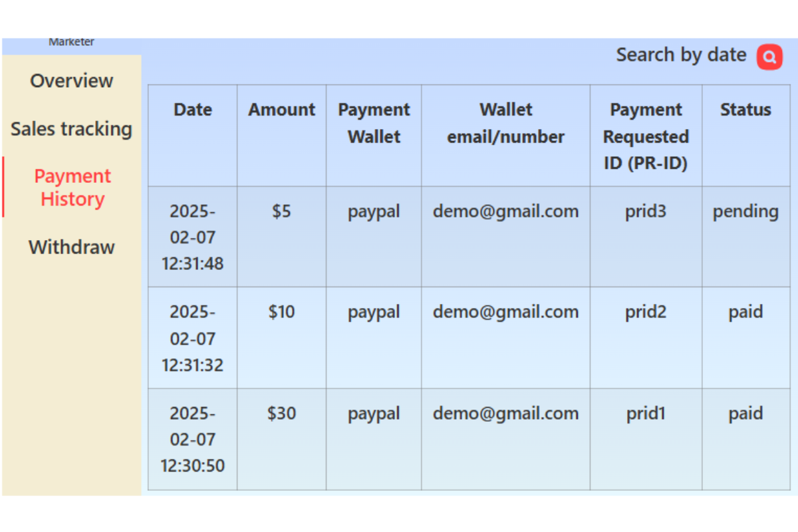The height and width of the screenshot is (532, 798).
Task: Click the Payment Requested ID header
Action: pyautogui.click(x=646, y=136)
